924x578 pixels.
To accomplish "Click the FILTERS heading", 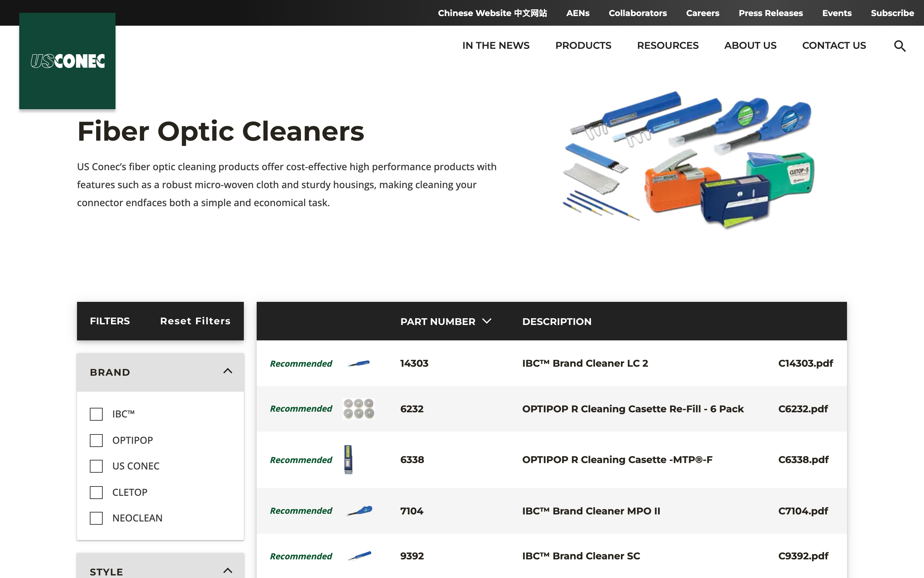I will pos(110,321).
